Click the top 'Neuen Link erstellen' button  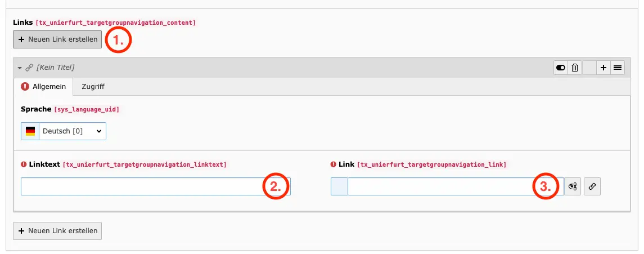[57, 39]
